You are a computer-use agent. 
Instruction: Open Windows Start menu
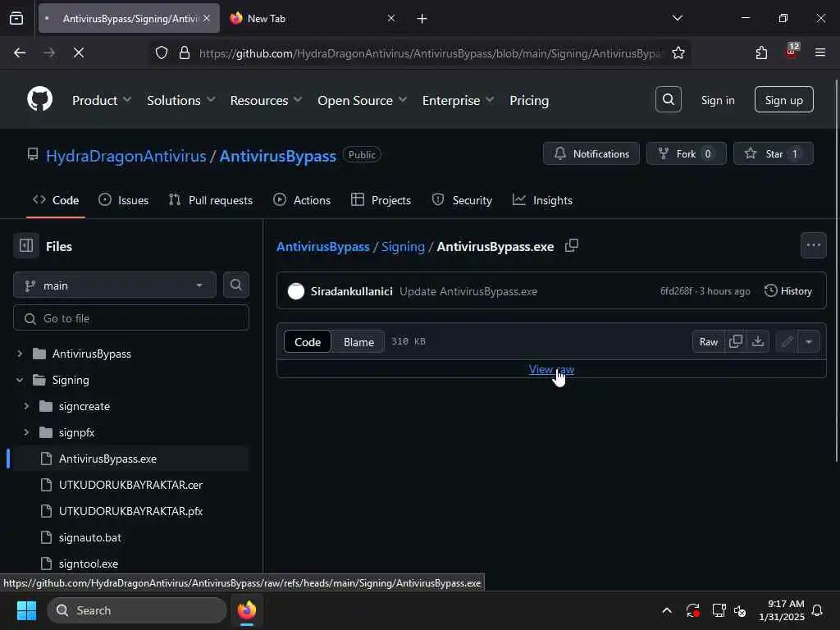(x=26, y=610)
